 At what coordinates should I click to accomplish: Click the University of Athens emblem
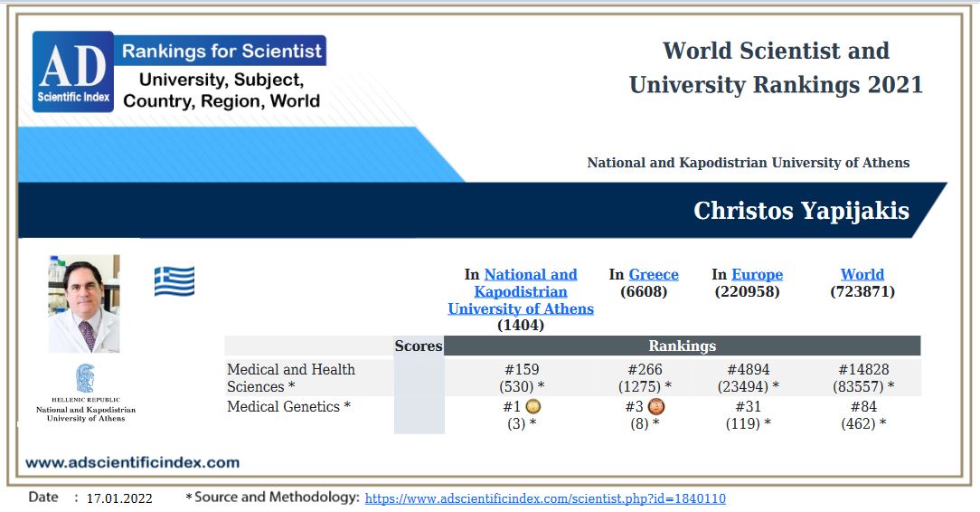coord(85,378)
